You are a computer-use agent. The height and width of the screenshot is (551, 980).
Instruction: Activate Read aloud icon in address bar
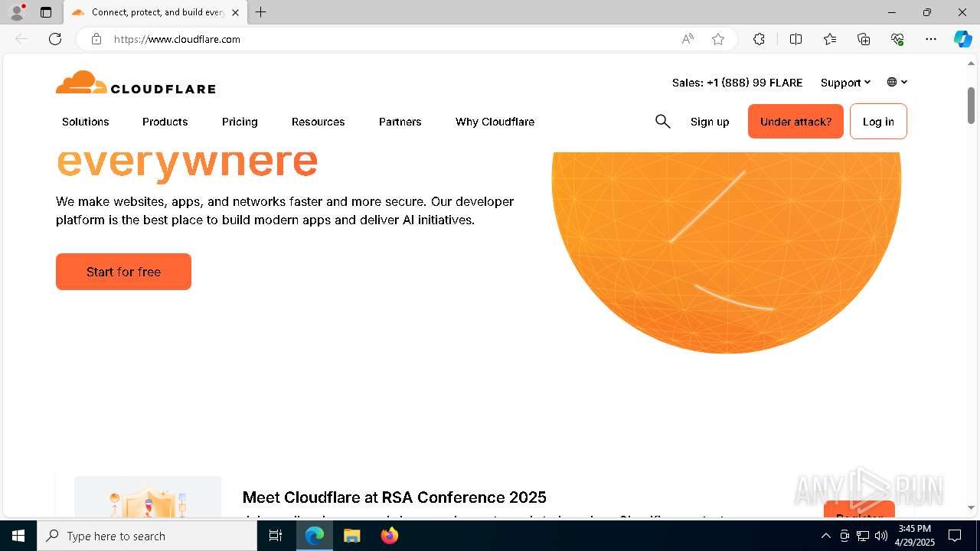point(688,39)
